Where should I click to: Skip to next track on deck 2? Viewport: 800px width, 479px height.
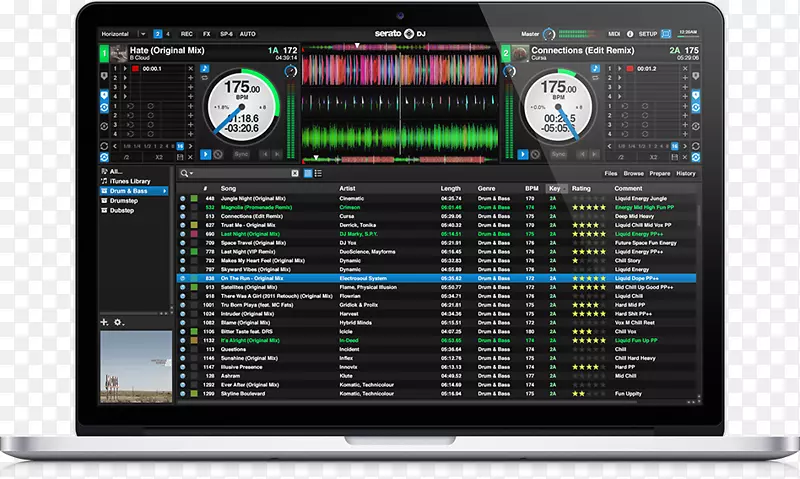(x=594, y=154)
